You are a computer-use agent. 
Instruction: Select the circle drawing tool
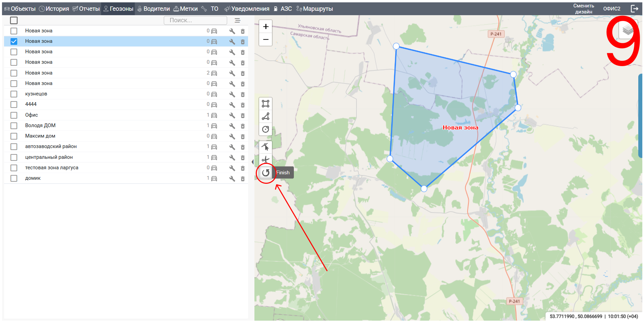[266, 129]
